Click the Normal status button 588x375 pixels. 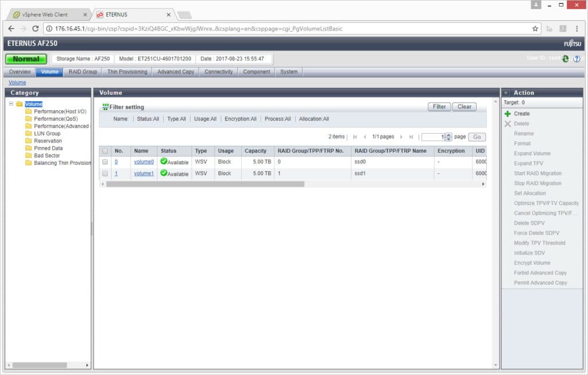coord(26,59)
